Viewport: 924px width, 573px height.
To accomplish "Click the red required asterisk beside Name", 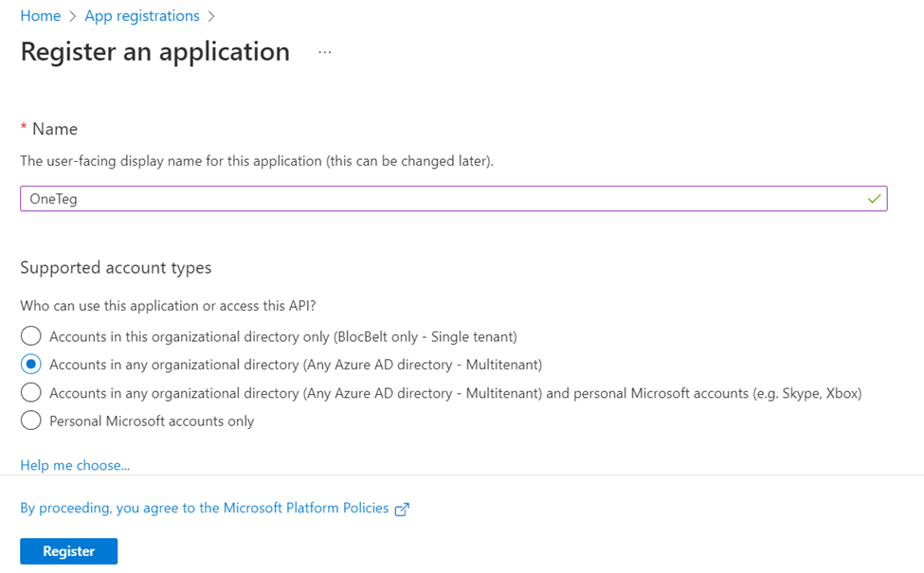I will [x=24, y=128].
